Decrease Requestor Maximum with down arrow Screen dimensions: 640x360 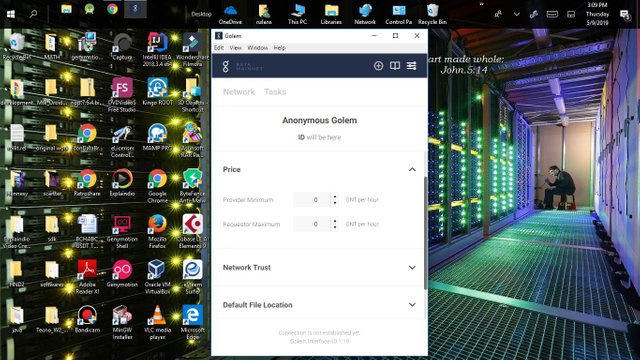[335, 227]
